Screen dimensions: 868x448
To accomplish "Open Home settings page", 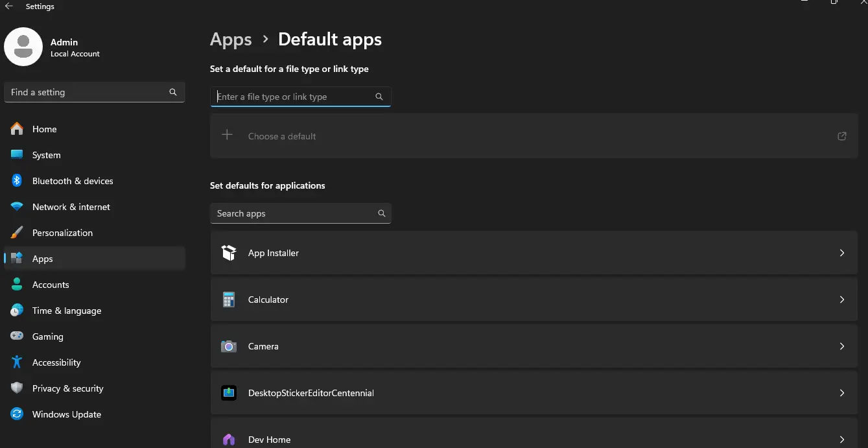I will 95,129.
